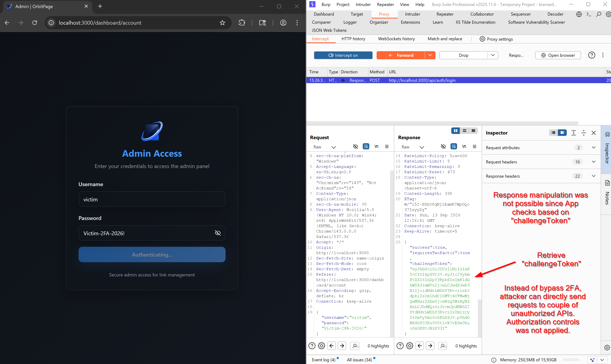Switch to Repeater tool tab
The height and width of the screenshot is (364, 611).
click(445, 14)
